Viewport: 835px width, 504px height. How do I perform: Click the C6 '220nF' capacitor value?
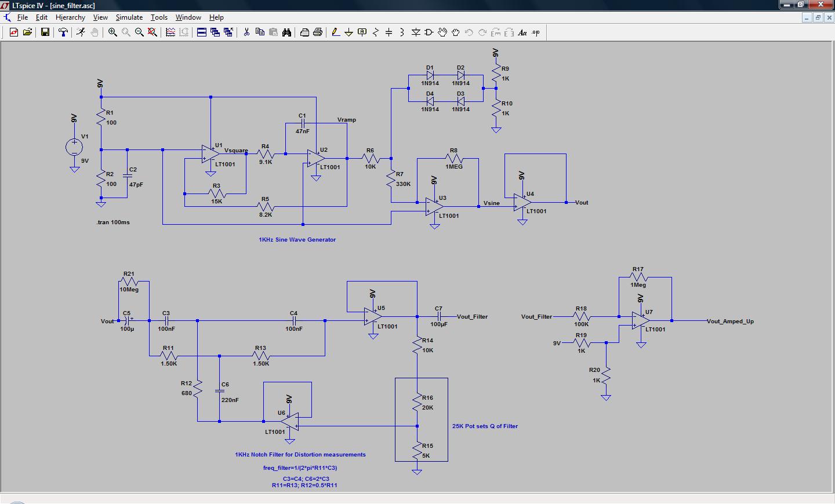point(230,400)
